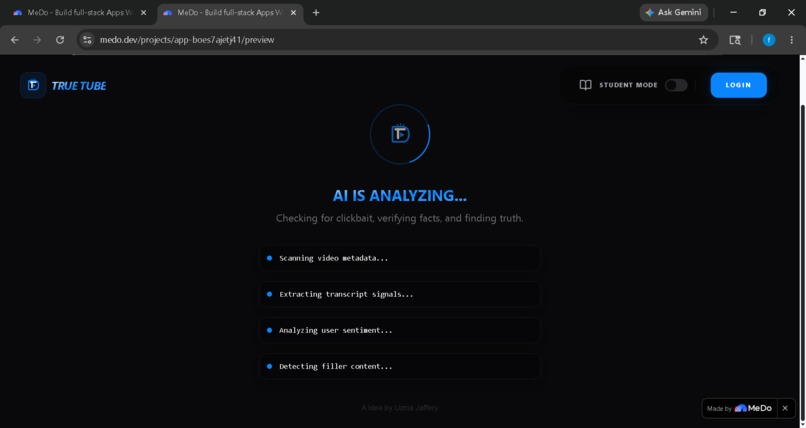Open the tab search icon in toolbar

click(x=735, y=40)
